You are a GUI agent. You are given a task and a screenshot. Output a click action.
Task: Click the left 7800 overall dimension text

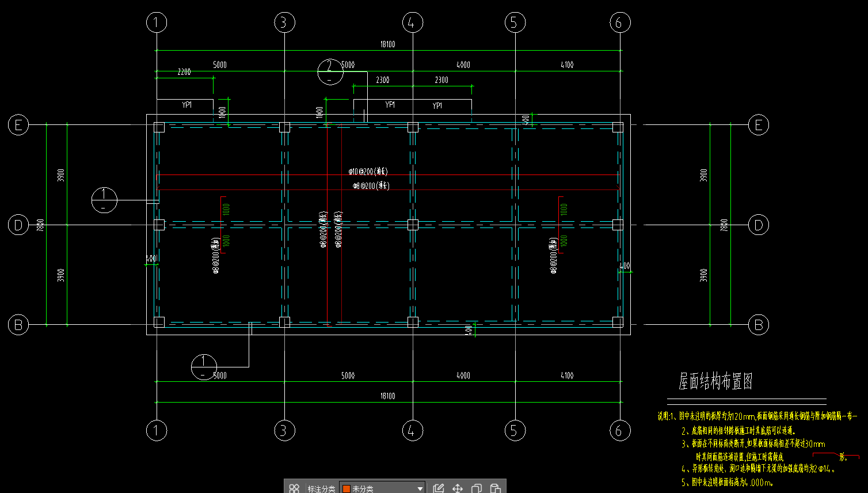coord(40,225)
